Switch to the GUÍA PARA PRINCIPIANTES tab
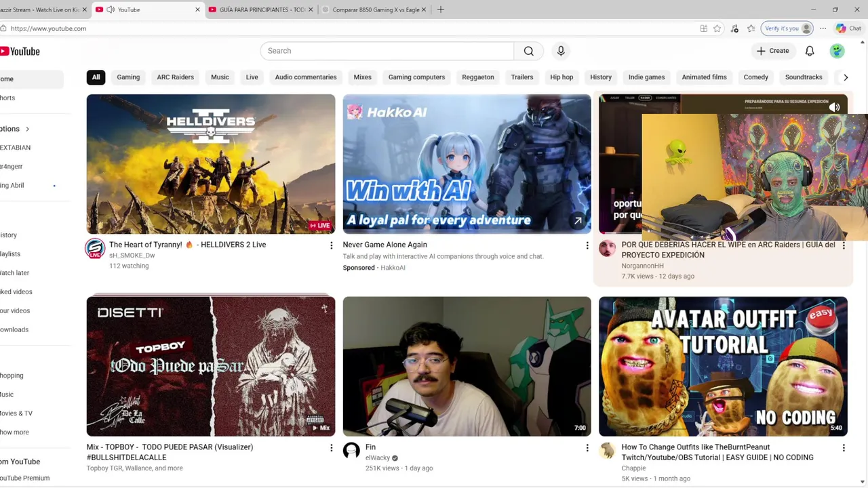This screenshot has width=868, height=488. click(261, 9)
